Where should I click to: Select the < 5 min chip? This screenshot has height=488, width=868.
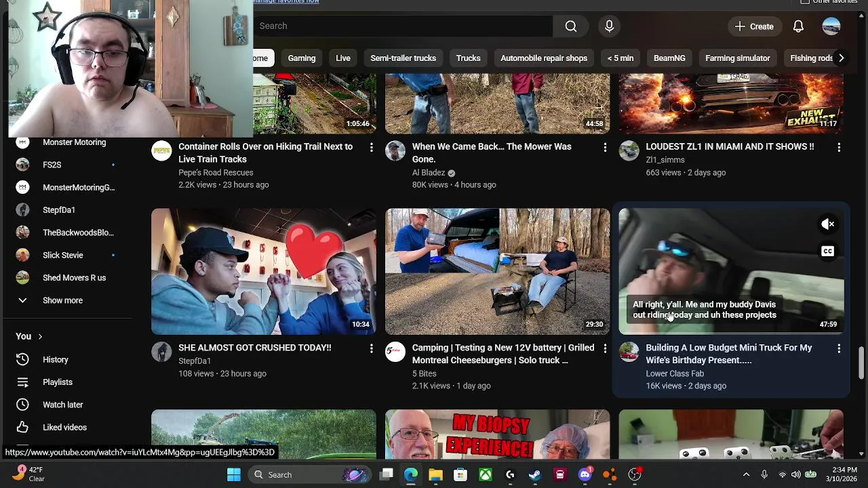(620, 58)
